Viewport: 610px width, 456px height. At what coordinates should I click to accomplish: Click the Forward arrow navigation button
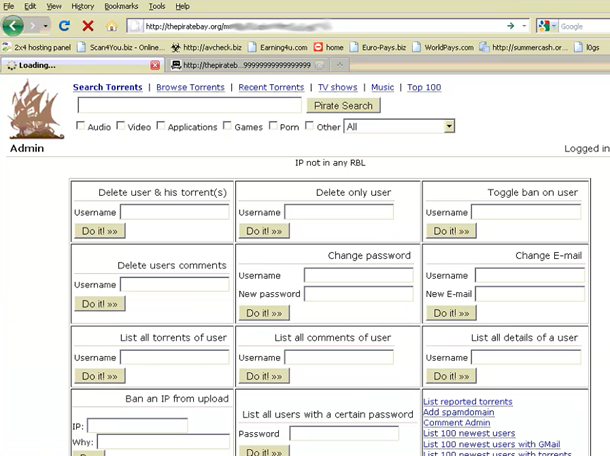point(33,26)
